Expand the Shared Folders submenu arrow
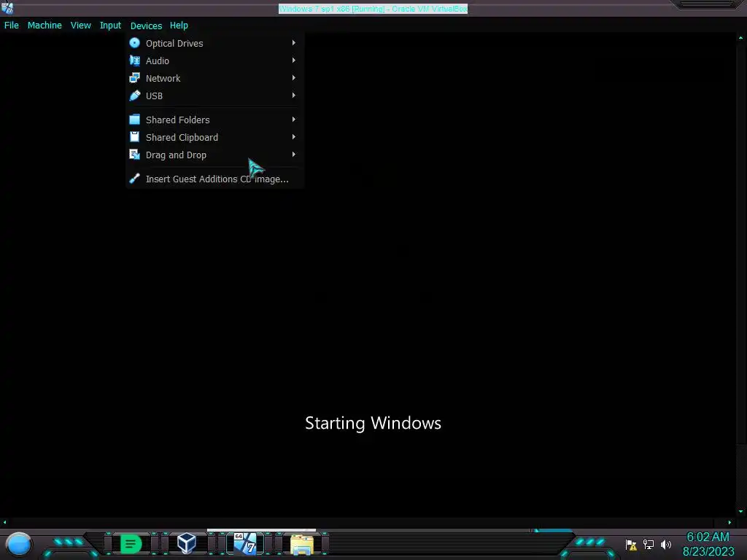Viewport: 747px width, 560px height. click(293, 120)
